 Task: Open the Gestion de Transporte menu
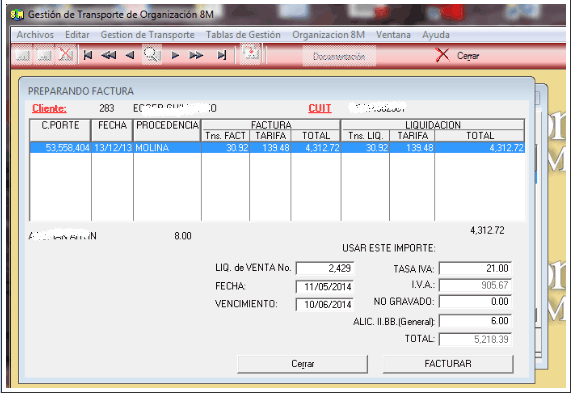click(x=147, y=35)
